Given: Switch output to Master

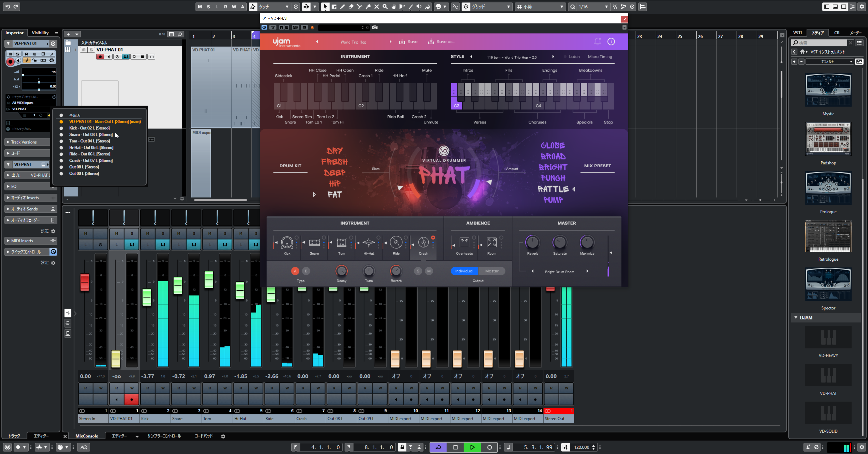Looking at the screenshot, I should pos(492,271).
